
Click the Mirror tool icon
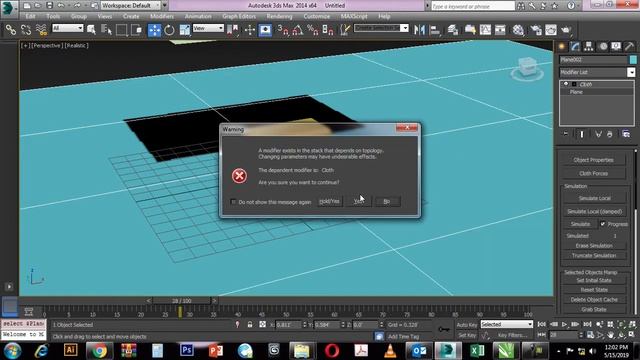pos(419,30)
